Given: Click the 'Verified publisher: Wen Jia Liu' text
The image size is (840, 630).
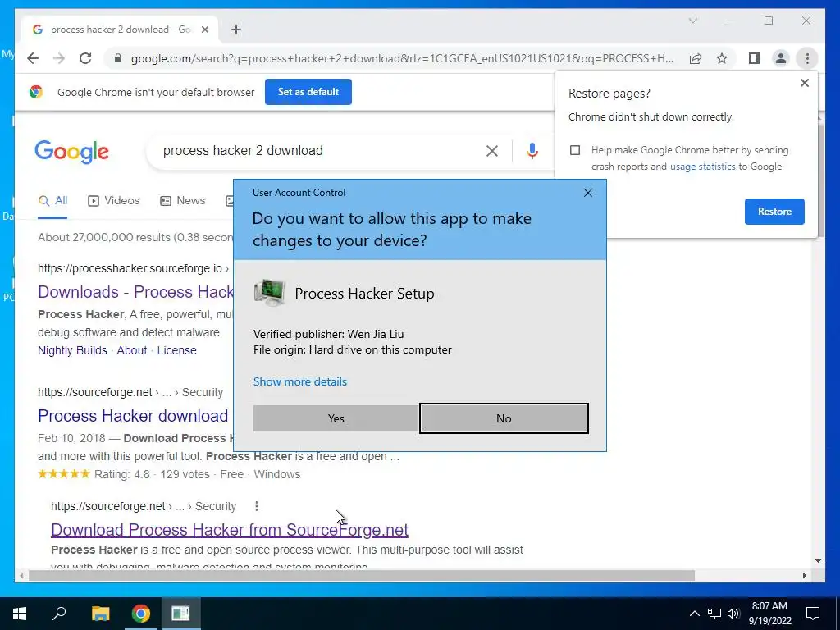Looking at the screenshot, I should tap(328, 335).
